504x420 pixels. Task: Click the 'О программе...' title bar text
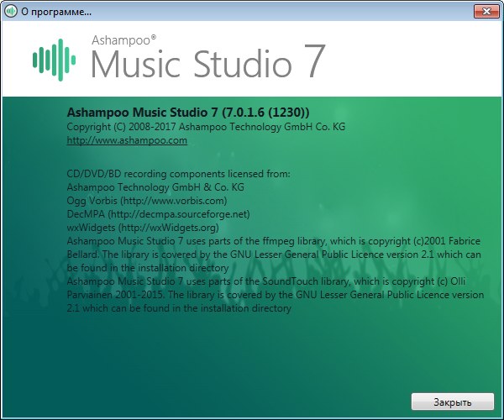coord(55,12)
